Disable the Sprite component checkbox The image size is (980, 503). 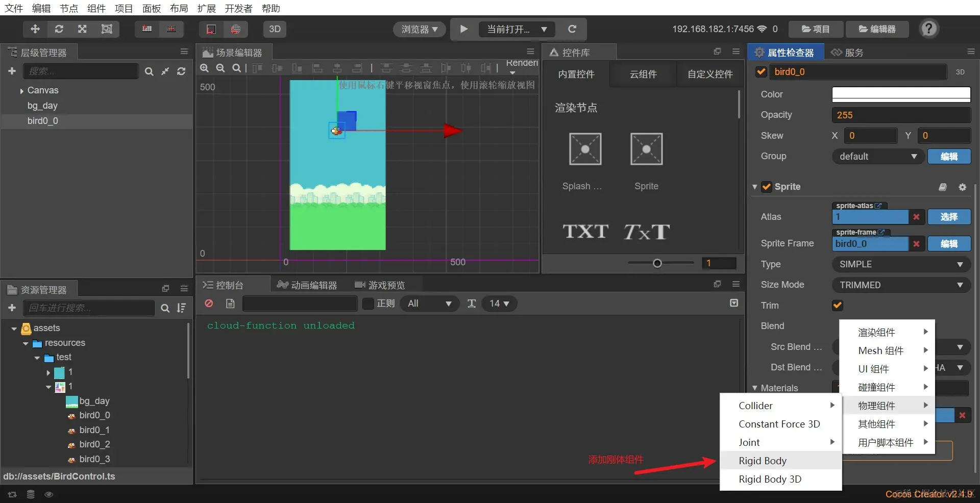766,187
